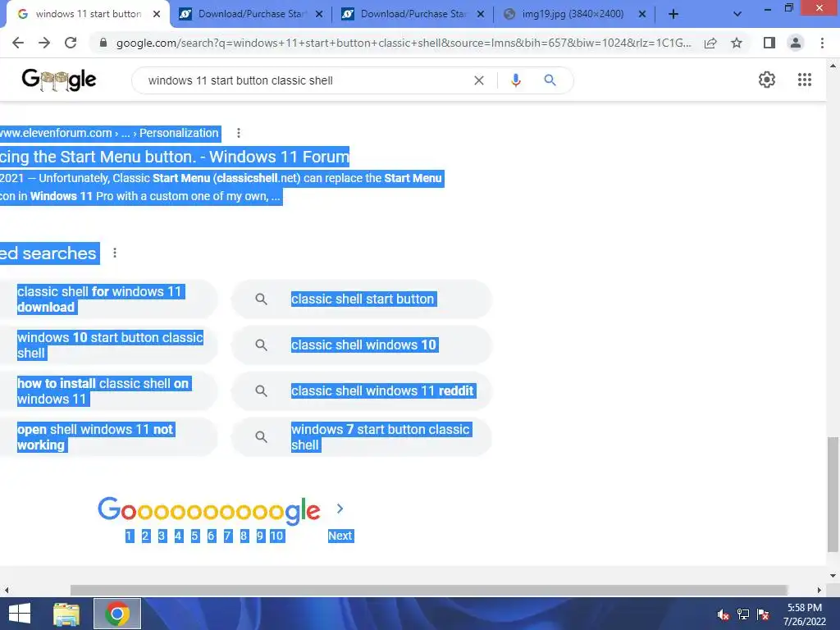Open the Windows 11 Forum result title
The width and height of the screenshot is (840, 630).
[175, 157]
